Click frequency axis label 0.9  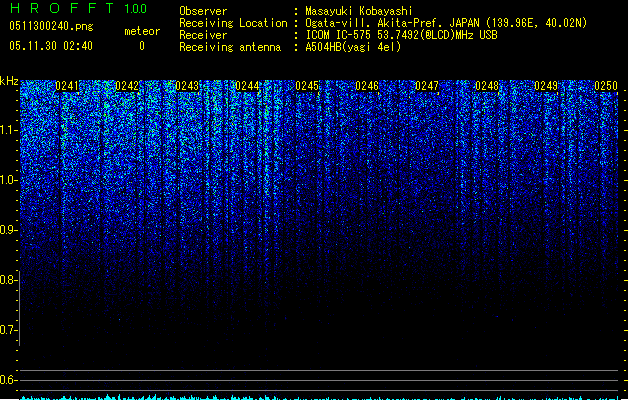(8, 230)
